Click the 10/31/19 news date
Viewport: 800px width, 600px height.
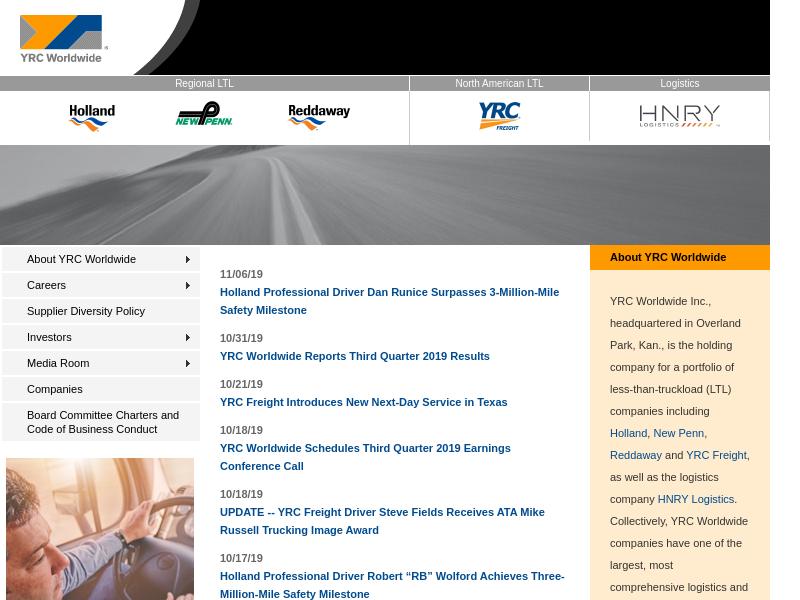pyautogui.click(x=241, y=338)
